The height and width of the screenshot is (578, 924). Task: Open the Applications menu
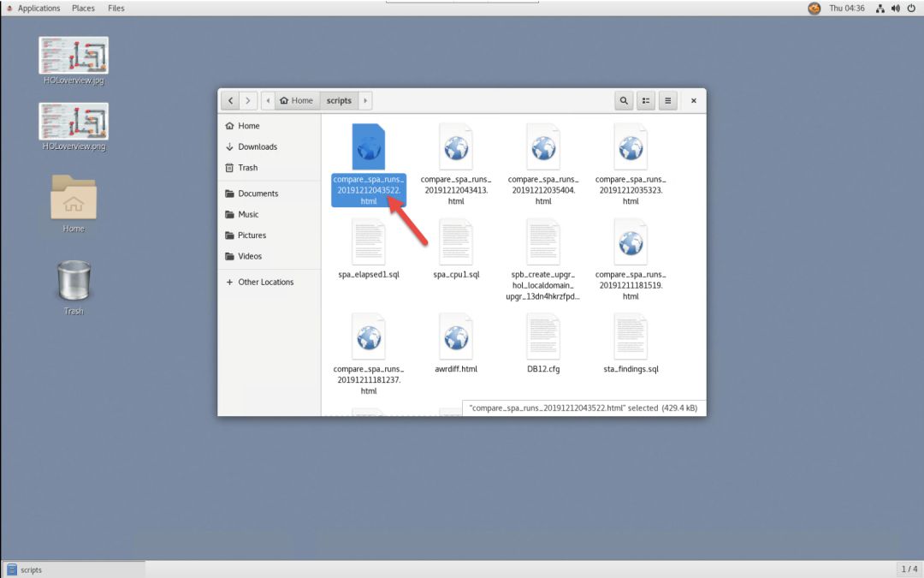38,9
